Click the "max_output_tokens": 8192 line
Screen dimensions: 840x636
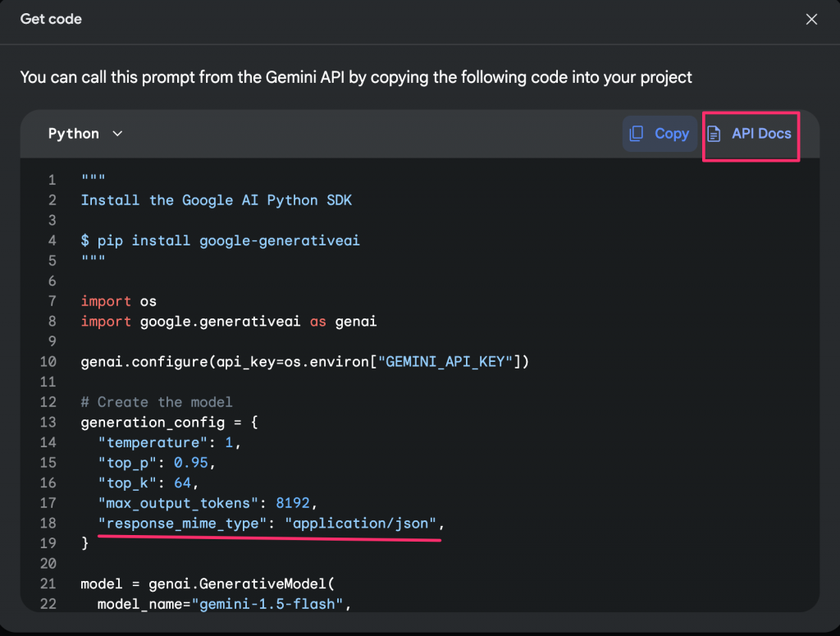(x=208, y=503)
